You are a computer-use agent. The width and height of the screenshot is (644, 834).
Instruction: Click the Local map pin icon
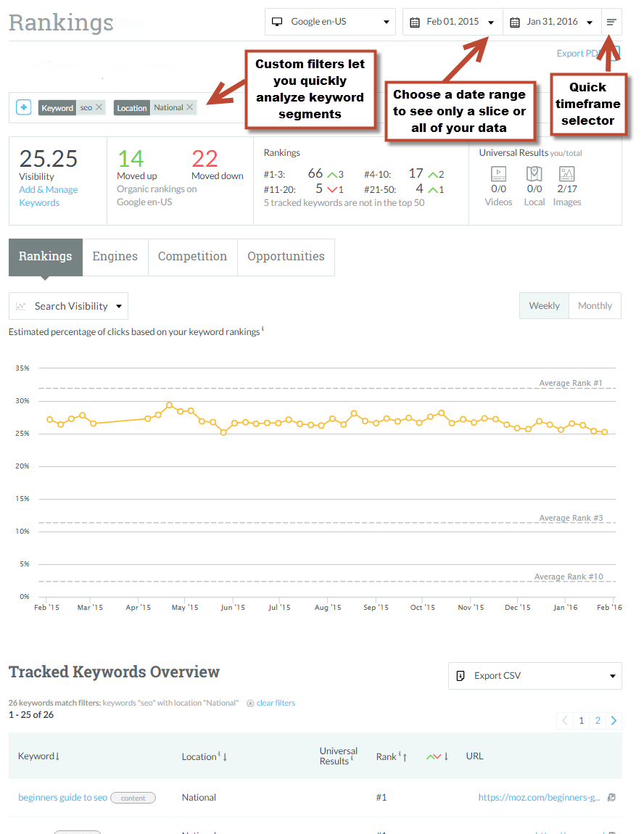point(534,174)
